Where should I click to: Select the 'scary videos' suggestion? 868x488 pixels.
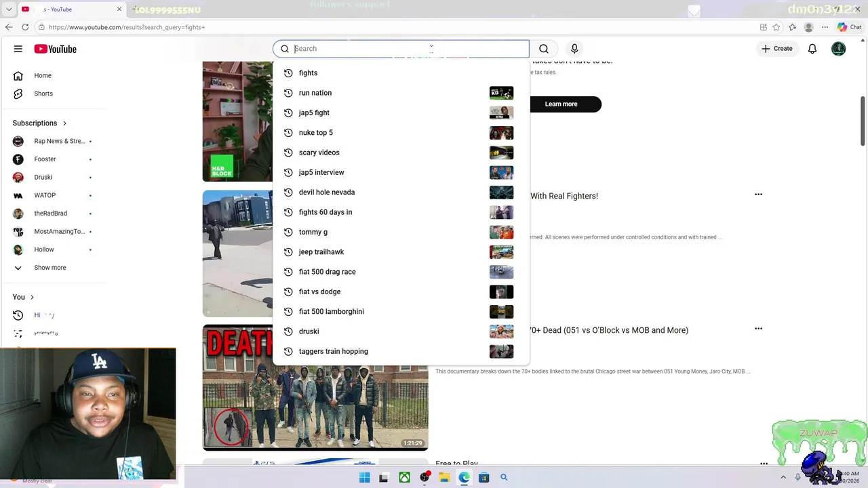pos(401,152)
